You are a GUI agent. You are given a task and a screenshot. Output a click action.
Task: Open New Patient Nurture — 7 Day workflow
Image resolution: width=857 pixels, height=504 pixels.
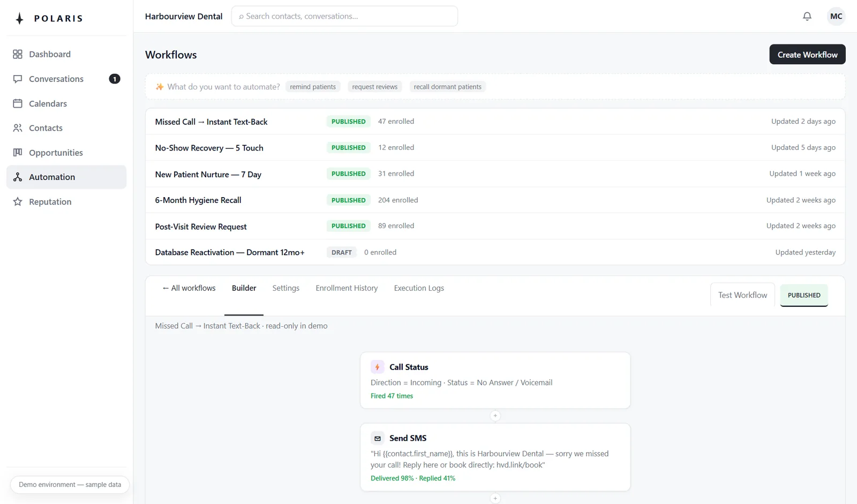(495, 174)
